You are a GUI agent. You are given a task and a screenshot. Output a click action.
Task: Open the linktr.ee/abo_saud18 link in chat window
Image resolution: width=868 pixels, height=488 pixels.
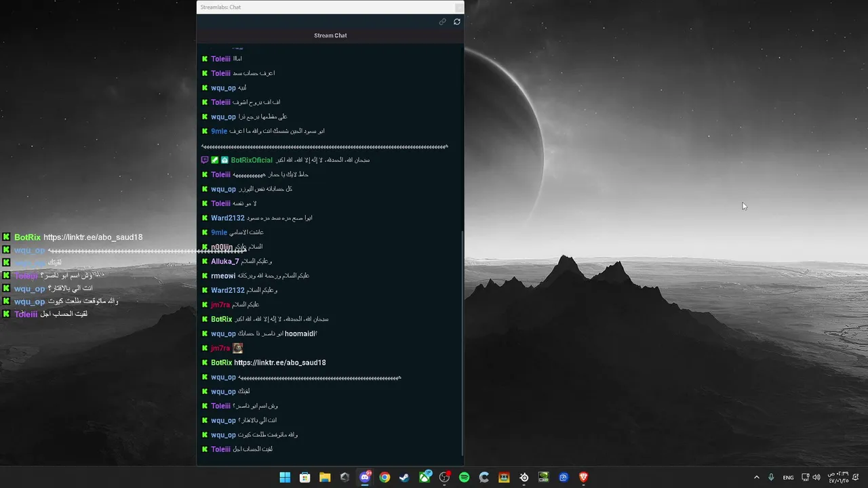pos(280,363)
